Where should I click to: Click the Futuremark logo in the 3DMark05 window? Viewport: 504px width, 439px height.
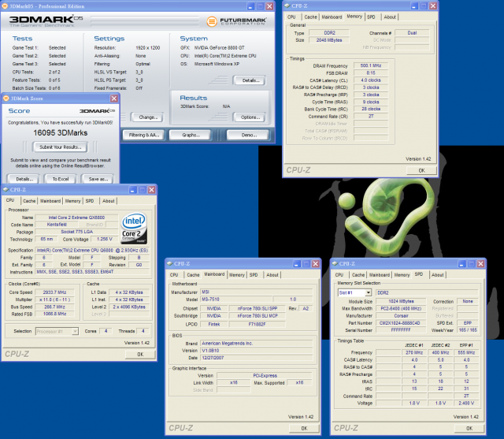(x=237, y=21)
